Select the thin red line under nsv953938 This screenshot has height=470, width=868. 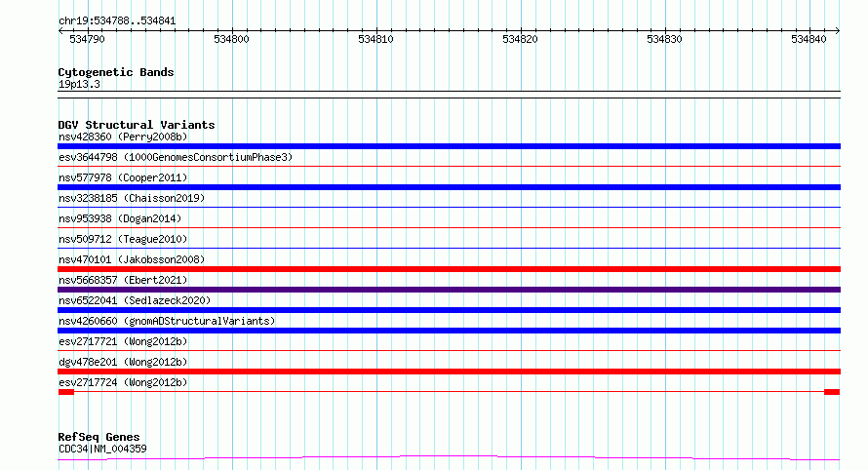pos(449,227)
